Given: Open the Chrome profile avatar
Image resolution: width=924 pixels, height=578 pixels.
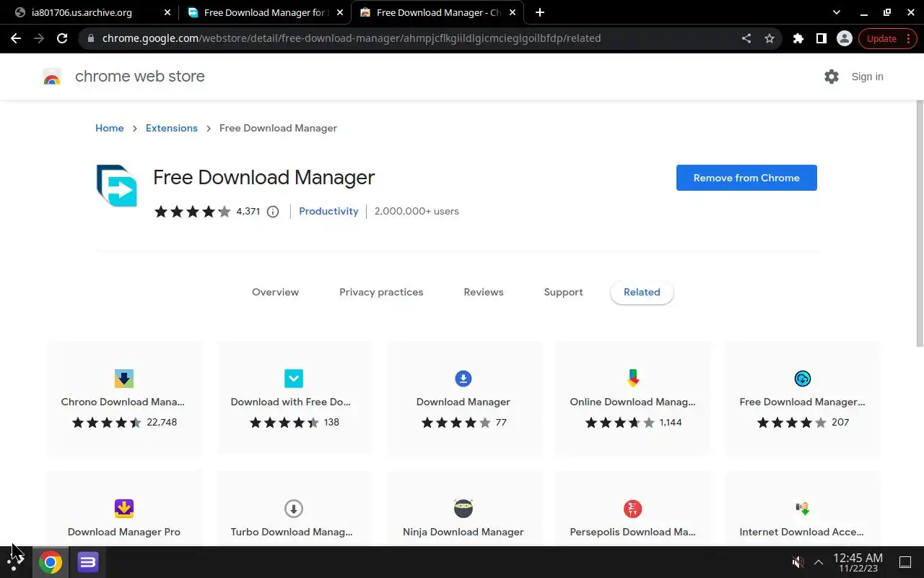Looking at the screenshot, I should click(844, 38).
